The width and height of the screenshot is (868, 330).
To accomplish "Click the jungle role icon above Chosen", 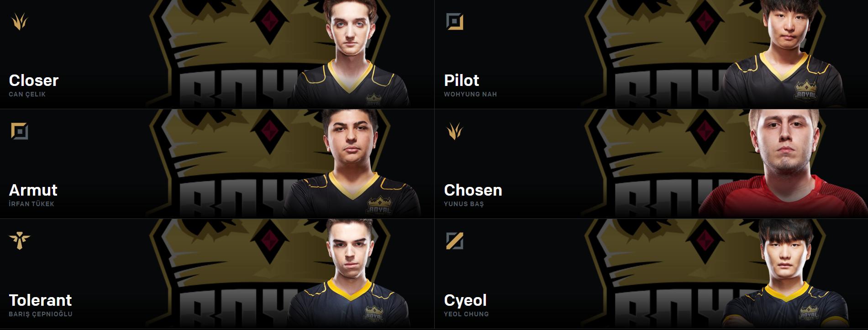I will coord(455,131).
